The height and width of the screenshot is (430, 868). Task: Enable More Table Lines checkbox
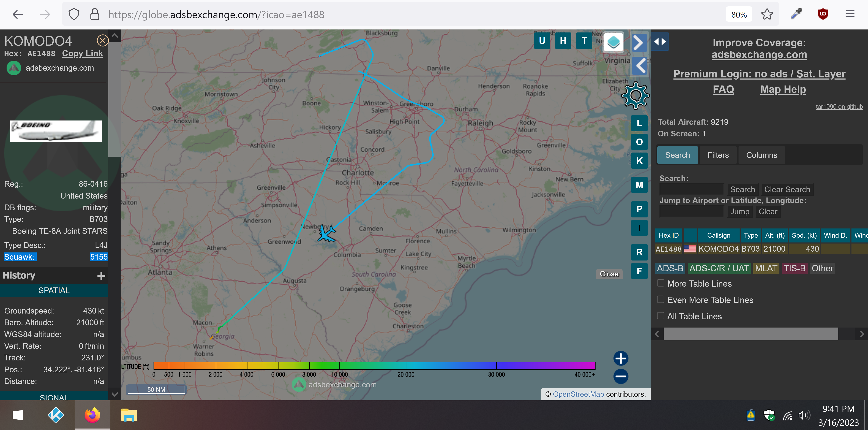pyautogui.click(x=661, y=283)
